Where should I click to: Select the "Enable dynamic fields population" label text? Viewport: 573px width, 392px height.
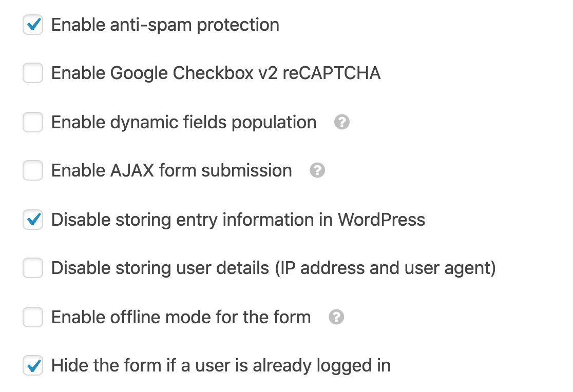[184, 123]
